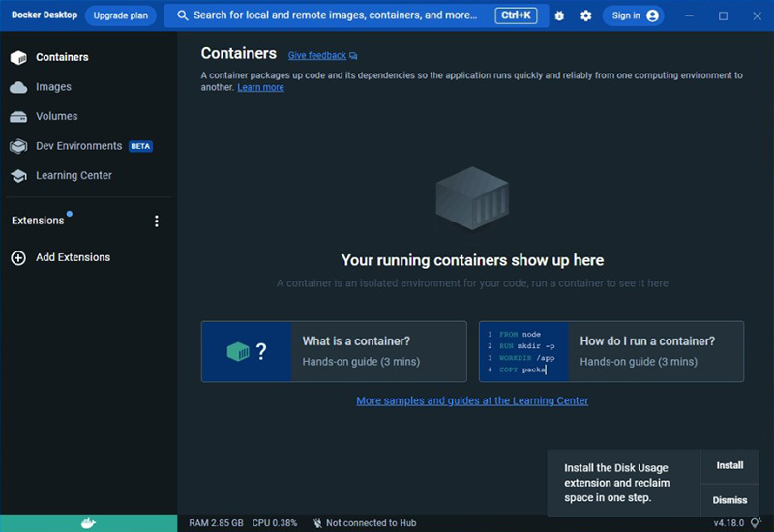Click Install for Disk Usage extension
Image resolution: width=774 pixels, height=532 pixels.
(729, 465)
